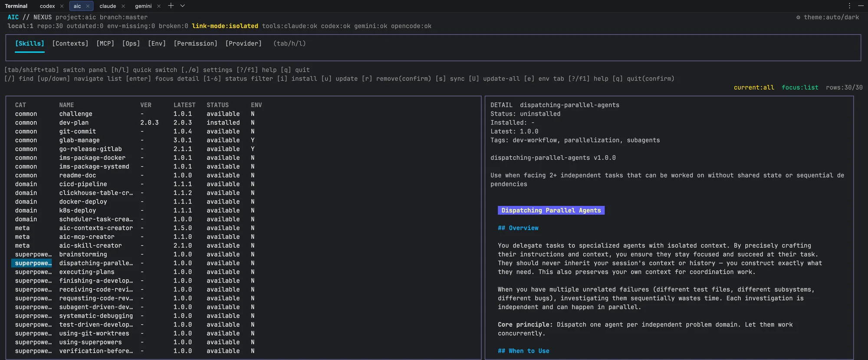Select the ims-package-docker skill row

[135, 158]
